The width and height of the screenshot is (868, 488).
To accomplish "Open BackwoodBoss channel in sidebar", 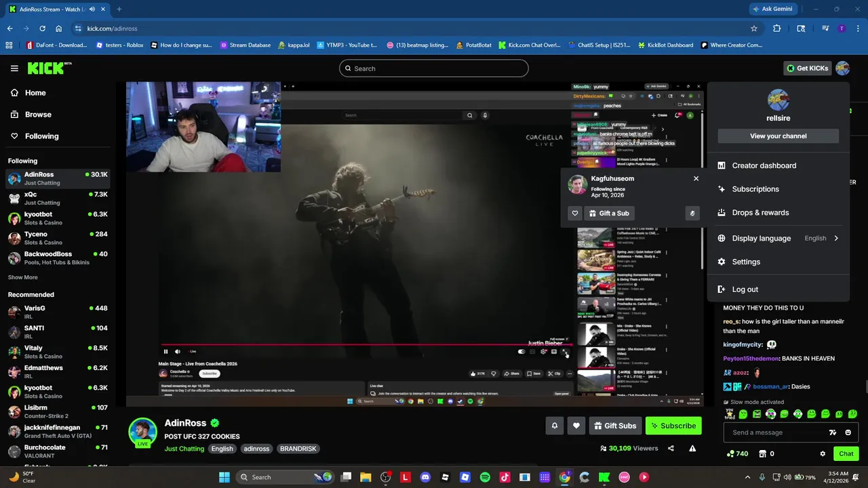I will point(58,258).
